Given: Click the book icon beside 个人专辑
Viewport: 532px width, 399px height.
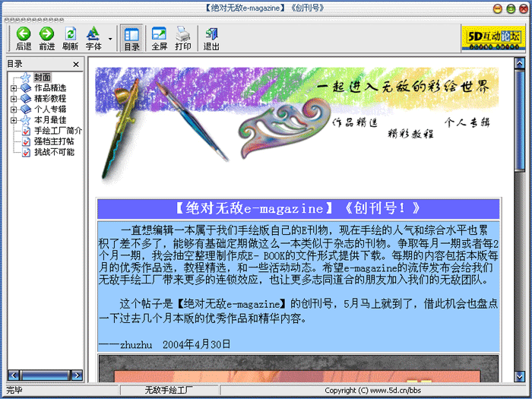Looking at the screenshot, I should pos(26,109).
